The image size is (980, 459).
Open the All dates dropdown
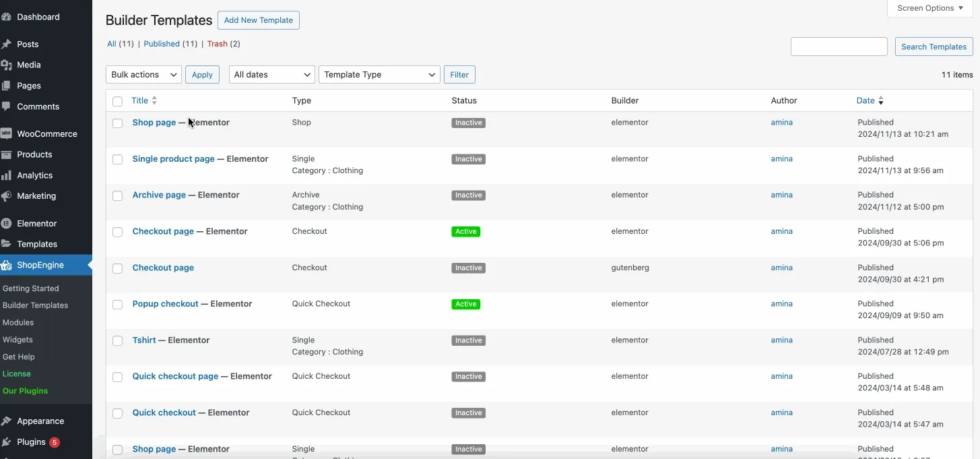click(272, 75)
